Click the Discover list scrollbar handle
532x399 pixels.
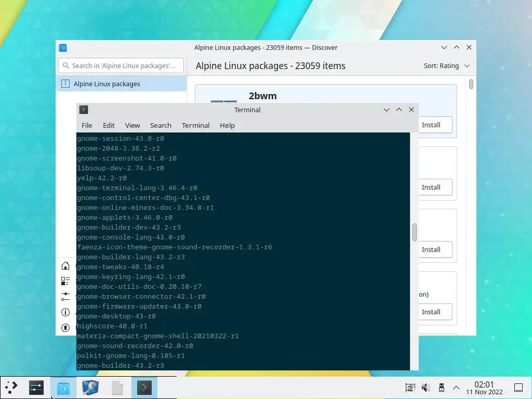pyautogui.click(x=471, y=84)
